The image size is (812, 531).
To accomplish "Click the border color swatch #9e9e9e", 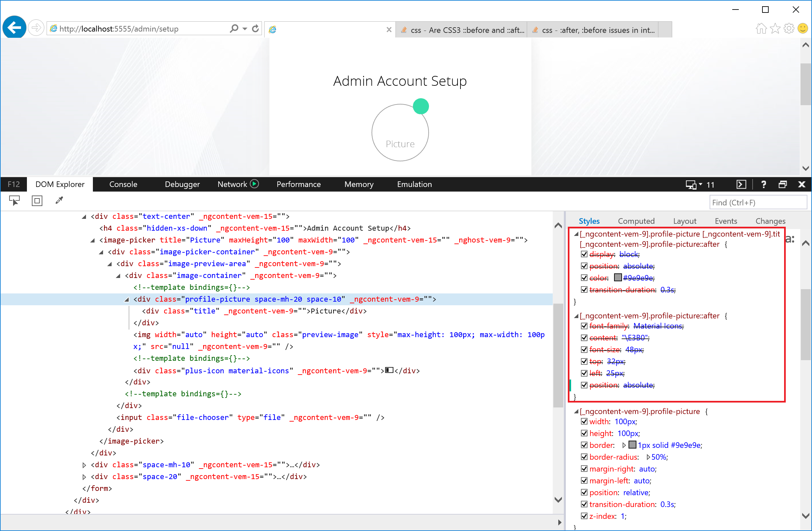I will tap(632, 445).
